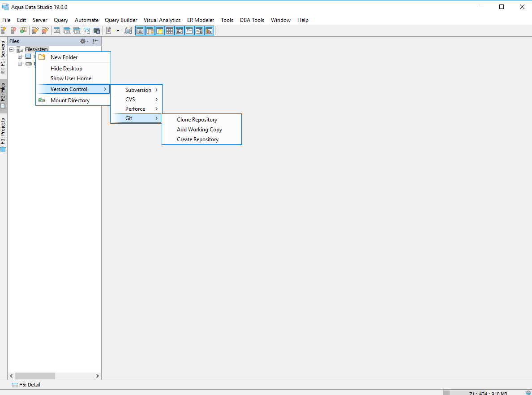
Task: Open the ER Modeler menu
Action: pyautogui.click(x=201, y=20)
